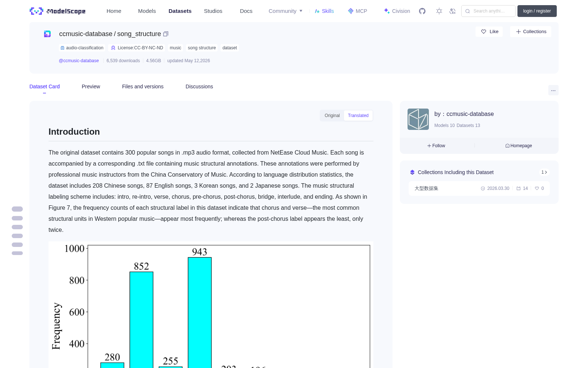This screenshot has height=368, width=588.
Task: Add dataset to Collections
Action: point(531,32)
